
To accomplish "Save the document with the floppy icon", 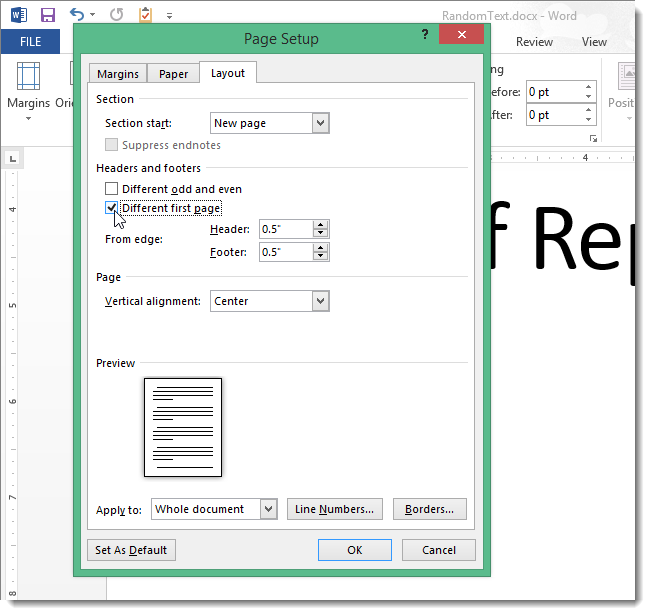I will (x=48, y=15).
